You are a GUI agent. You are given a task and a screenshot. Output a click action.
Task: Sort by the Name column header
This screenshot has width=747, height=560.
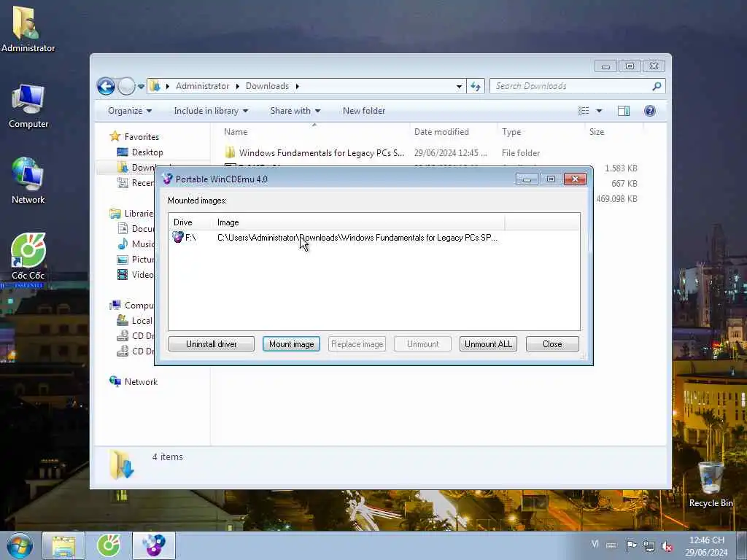(314, 132)
